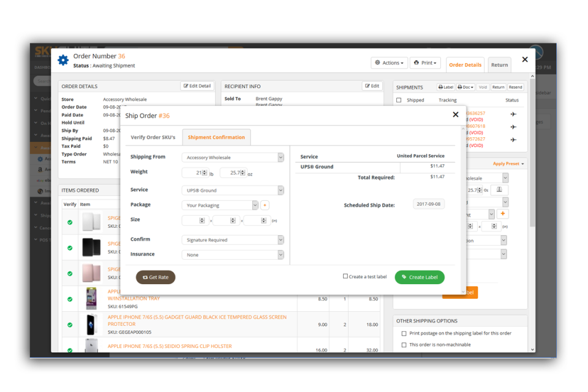Switch to the Shipment Confirmation tab

[217, 137]
